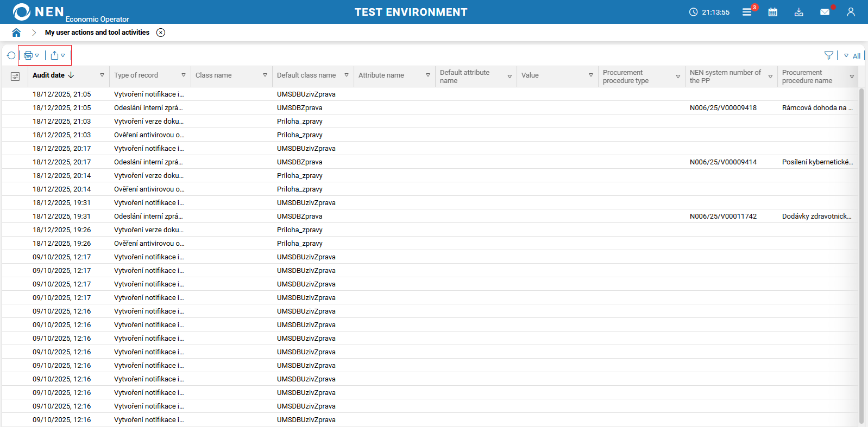Screen dimensions: 868x427
Task: Open Default attribute name column filter
Action: coord(510,77)
